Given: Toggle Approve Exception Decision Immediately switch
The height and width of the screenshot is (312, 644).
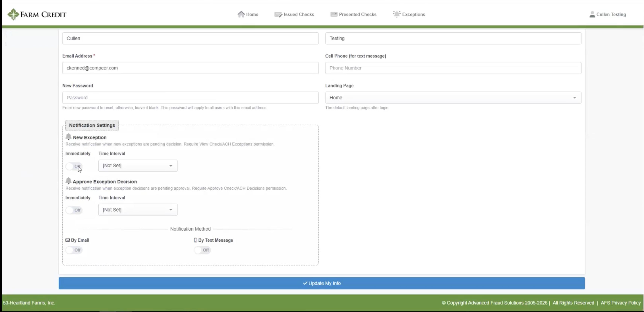Looking at the screenshot, I should [74, 210].
